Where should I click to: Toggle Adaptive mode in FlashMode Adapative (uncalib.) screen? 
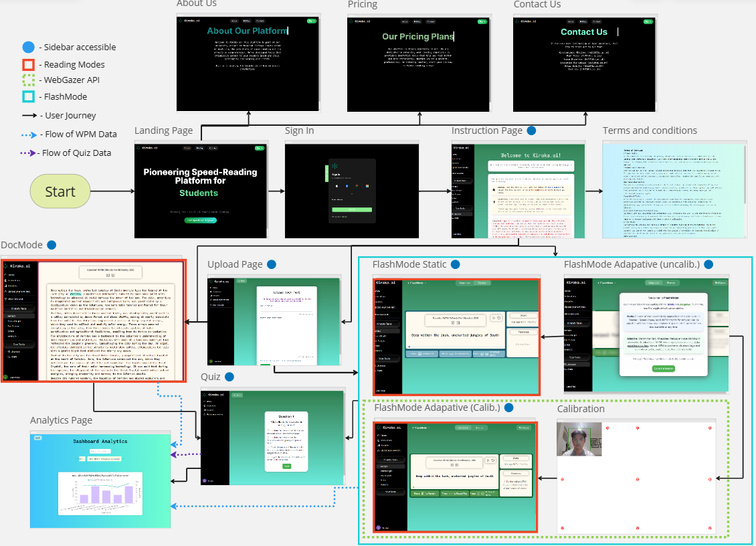(654, 282)
